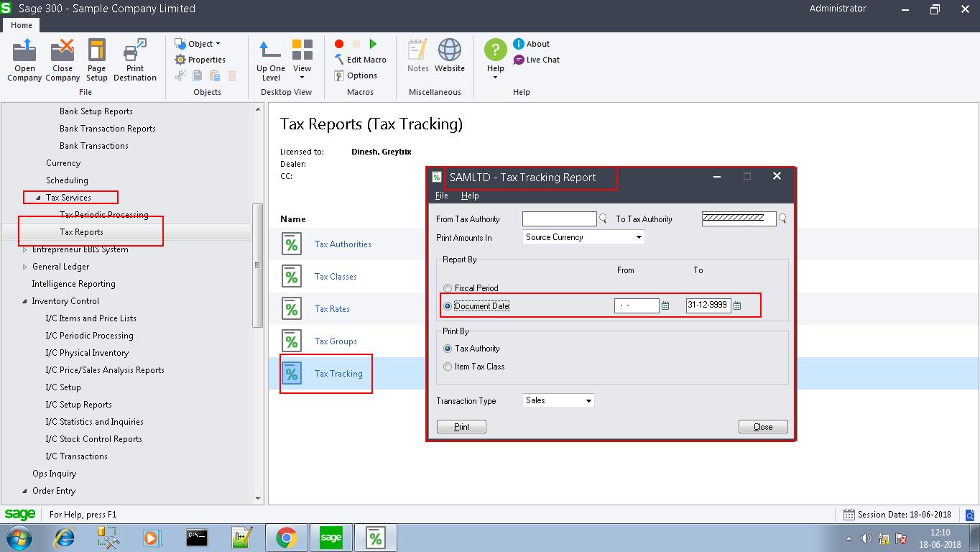Open Page Setup from the ribbon
This screenshot has width=980, height=552.
pos(96,60)
